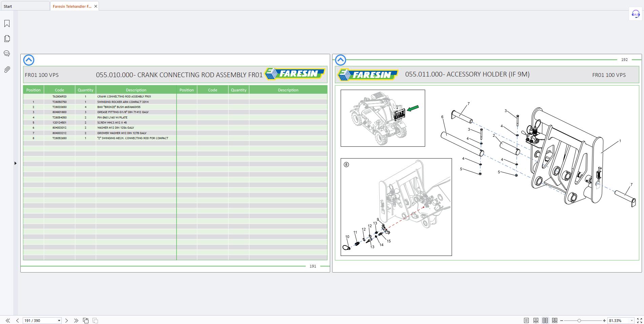Select the Faresin Telehandler document tab
The width and height of the screenshot is (644, 324).
click(72, 6)
